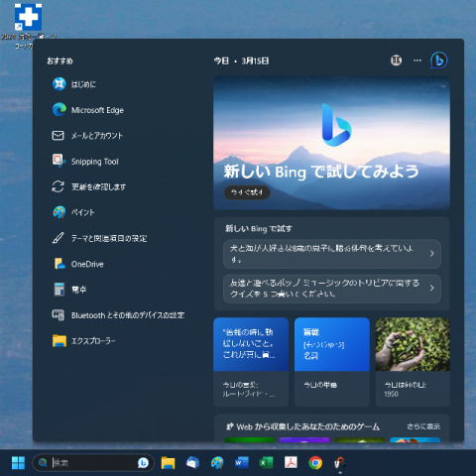Image resolution: width=476 pixels, height=476 pixels.
Task: Launch Excel from the taskbar
Action: (x=266, y=463)
